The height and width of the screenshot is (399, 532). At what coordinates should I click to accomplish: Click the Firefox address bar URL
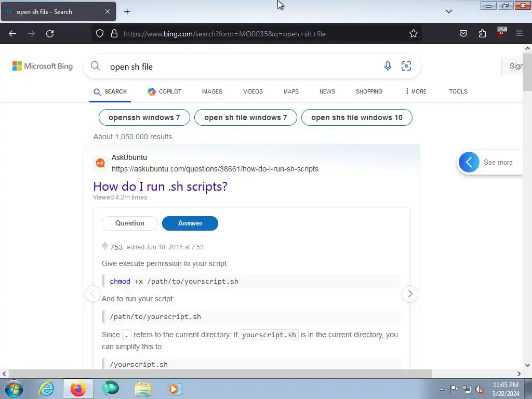point(224,34)
